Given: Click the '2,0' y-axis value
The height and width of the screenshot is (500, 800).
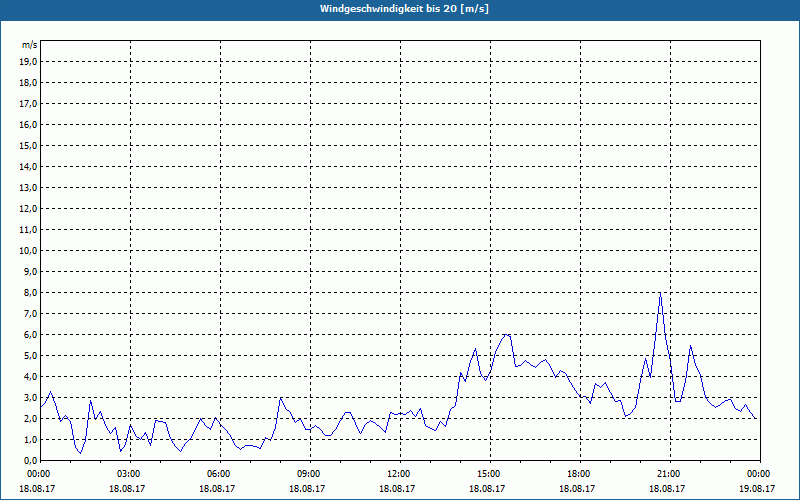Looking at the screenshot, I should [31, 418].
